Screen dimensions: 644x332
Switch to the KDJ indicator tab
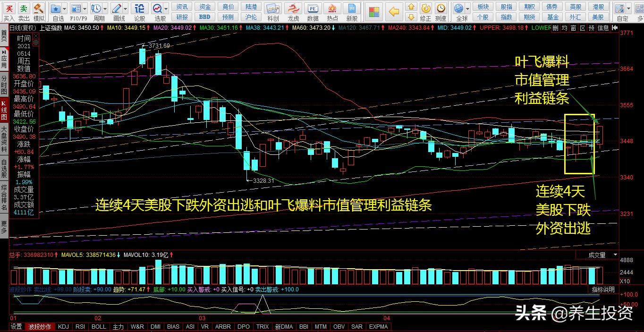tap(62, 327)
